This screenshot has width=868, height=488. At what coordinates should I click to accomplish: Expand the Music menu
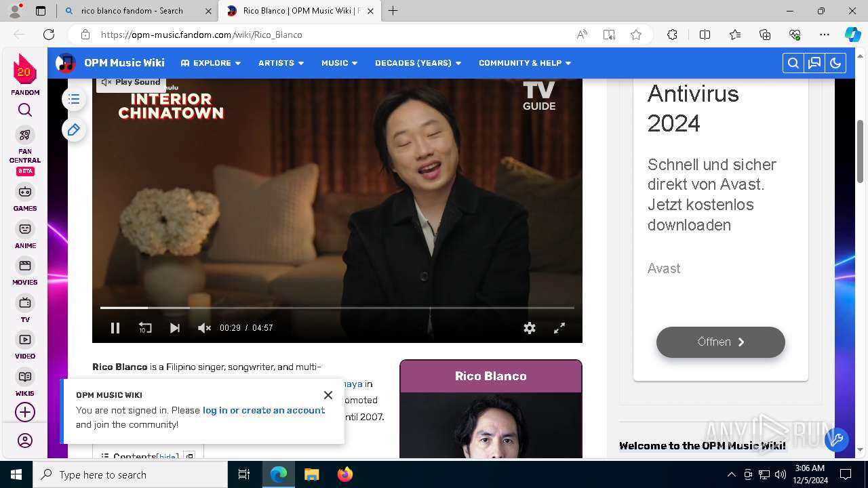click(340, 63)
